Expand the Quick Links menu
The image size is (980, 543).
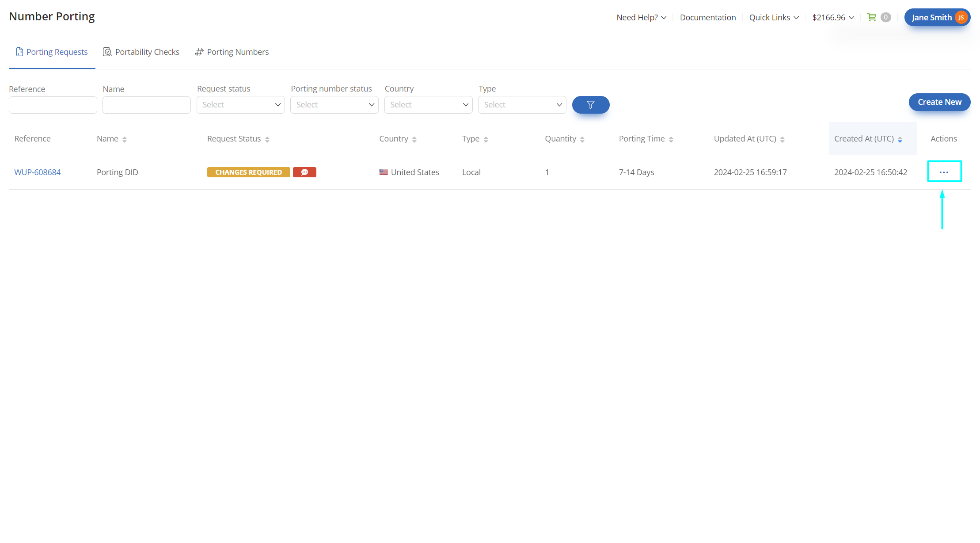tap(774, 17)
